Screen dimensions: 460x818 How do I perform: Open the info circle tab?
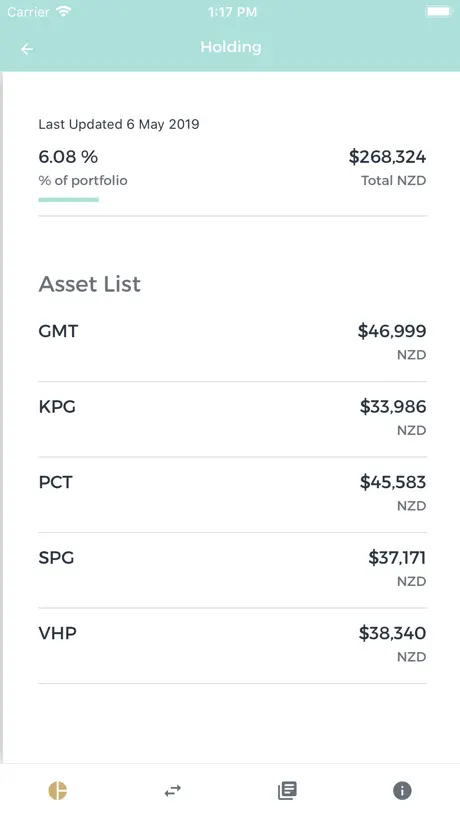(x=402, y=791)
